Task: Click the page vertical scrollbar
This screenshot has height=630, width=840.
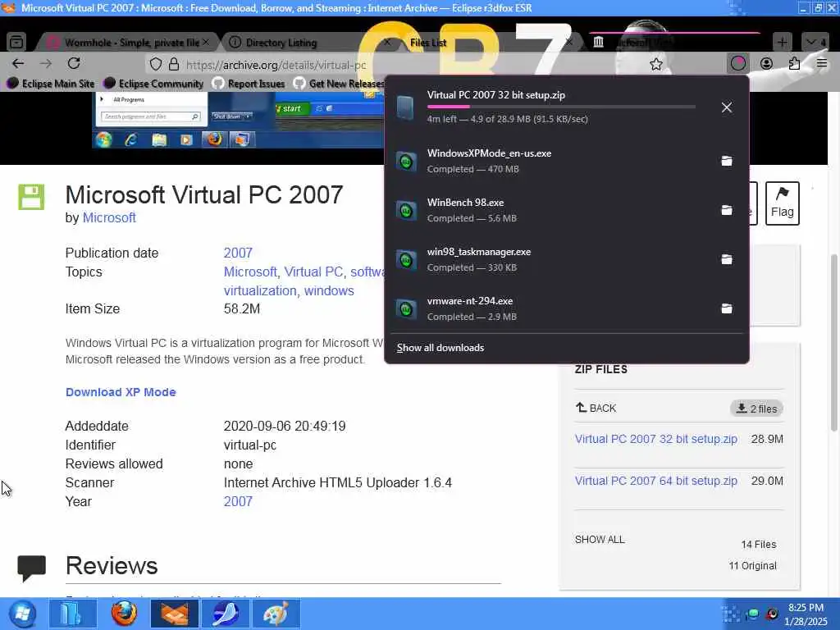Action: coord(833,343)
